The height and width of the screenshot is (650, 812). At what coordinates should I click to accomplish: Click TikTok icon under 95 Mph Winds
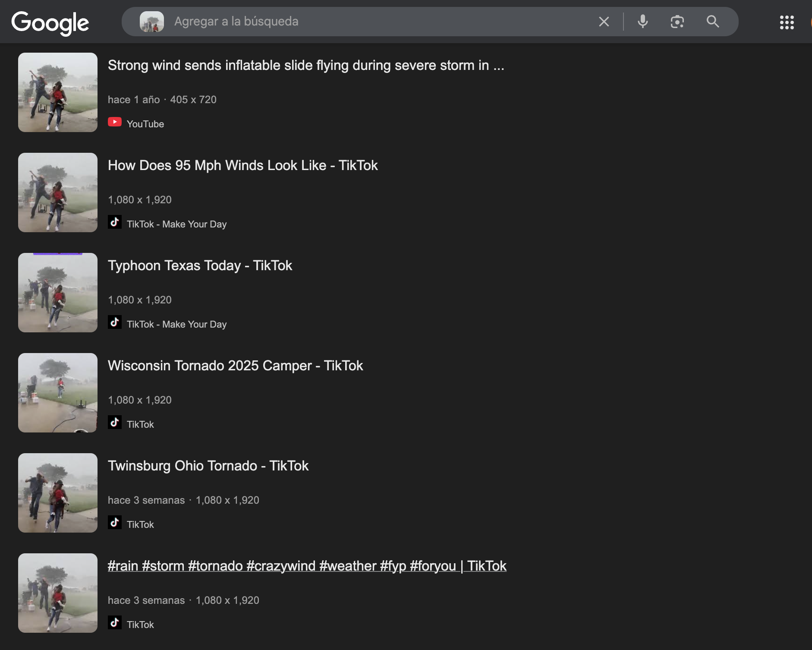point(115,222)
